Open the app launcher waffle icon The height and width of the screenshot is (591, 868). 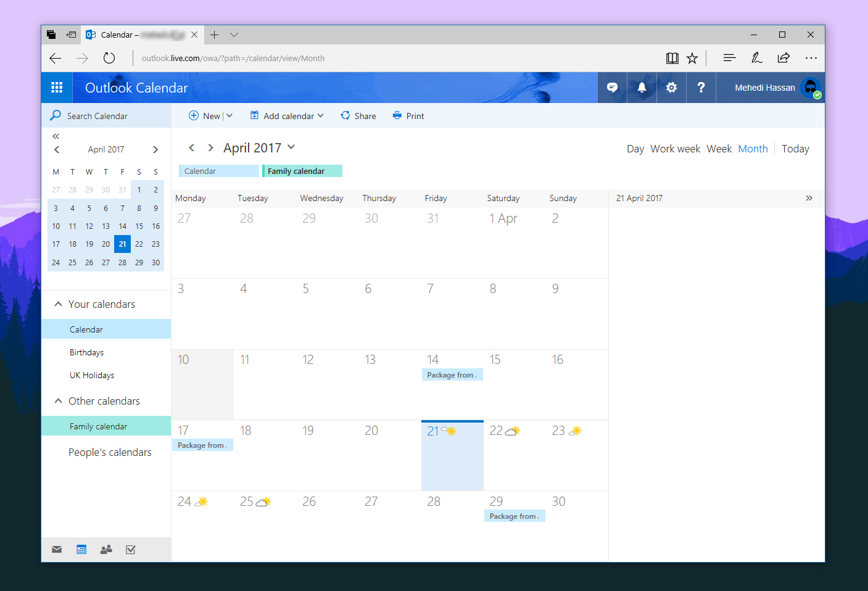point(57,88)
